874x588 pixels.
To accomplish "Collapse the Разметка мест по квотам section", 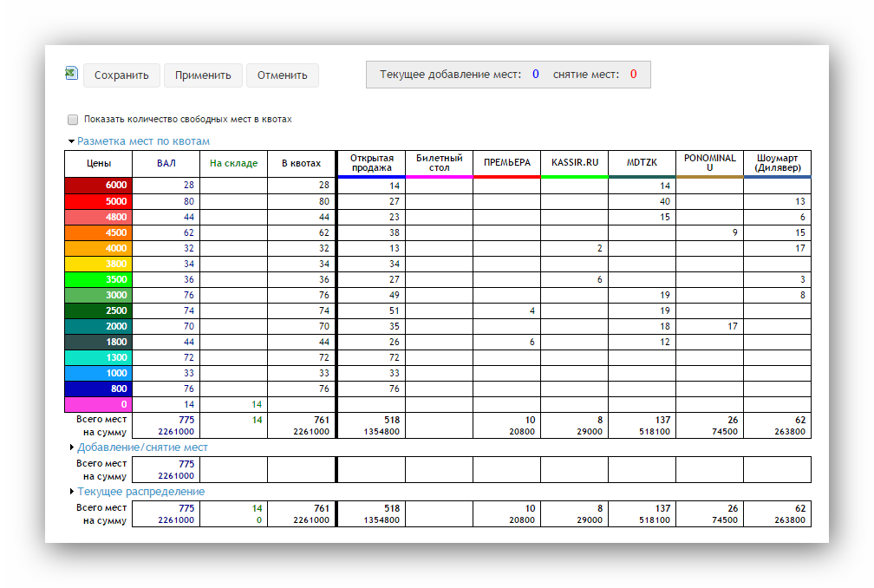I will (72, 141).
